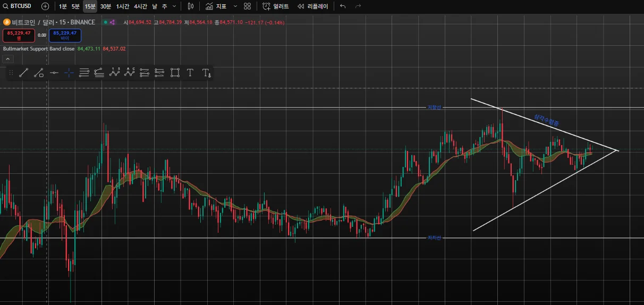Create an alert with 얼러트 button
This screenshot has height=305, width=644.
pyautogui.click(x=276, y=6)
